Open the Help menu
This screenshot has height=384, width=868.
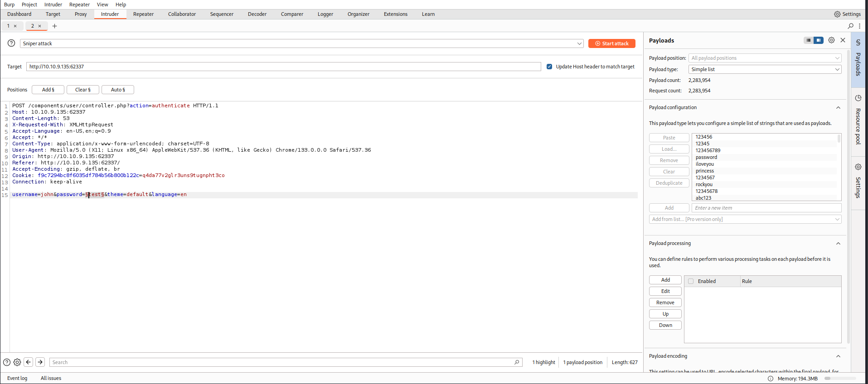[121, 5]
